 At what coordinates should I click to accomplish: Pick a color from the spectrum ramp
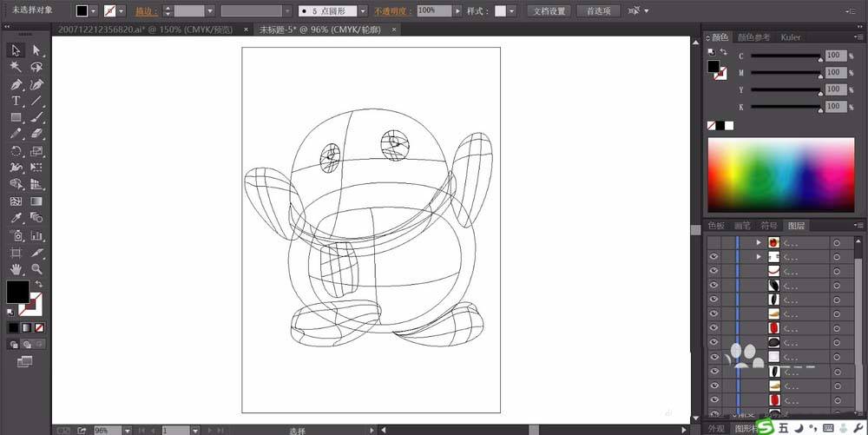tap(780, 175)
